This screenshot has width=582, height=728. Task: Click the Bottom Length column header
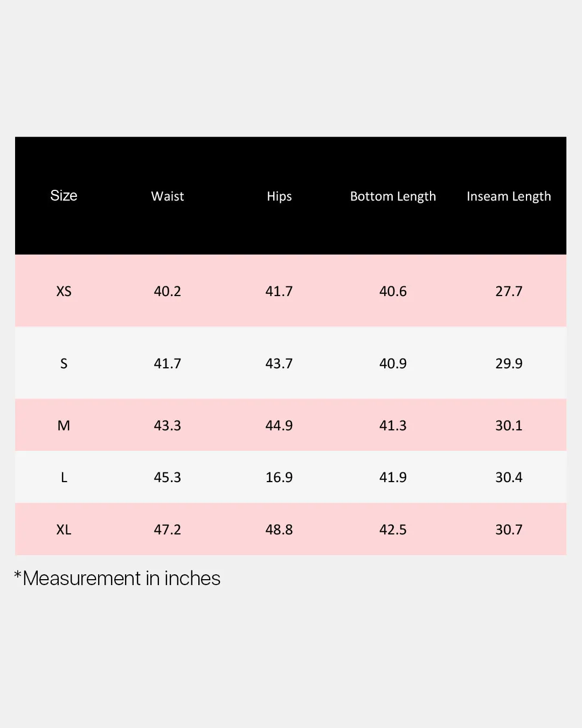coord(393,196)
